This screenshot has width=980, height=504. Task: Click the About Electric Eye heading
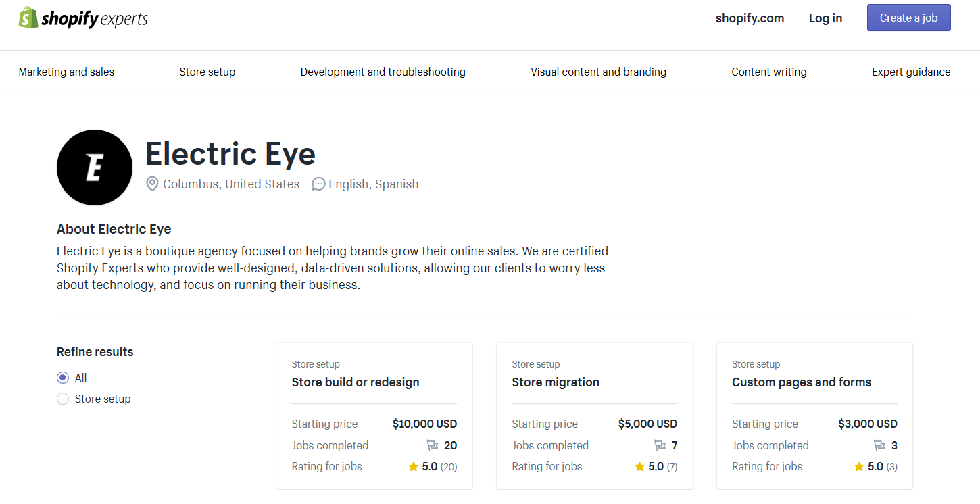pos(114,229)
